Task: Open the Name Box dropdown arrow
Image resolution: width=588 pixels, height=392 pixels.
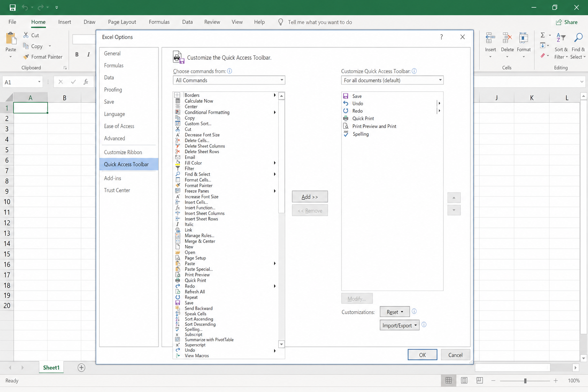Action: coord(39,82)
